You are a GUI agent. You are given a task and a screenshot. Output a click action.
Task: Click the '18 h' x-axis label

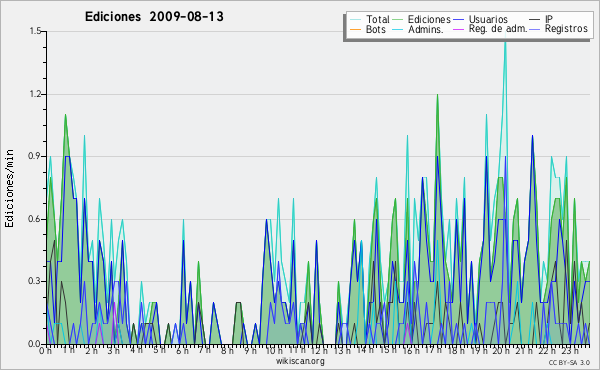(456, 351)
